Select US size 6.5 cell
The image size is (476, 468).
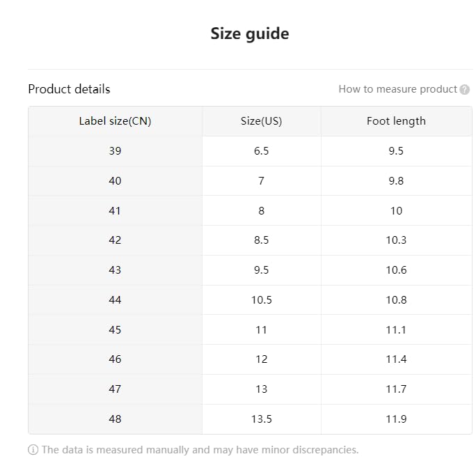[261, 151]
